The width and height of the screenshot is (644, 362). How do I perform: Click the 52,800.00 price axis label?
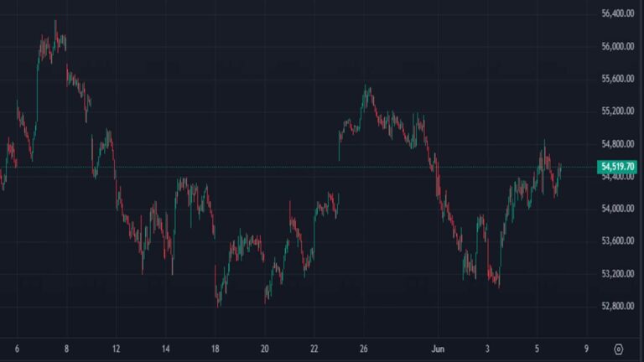pyautogui.click(x=618, y=306)
